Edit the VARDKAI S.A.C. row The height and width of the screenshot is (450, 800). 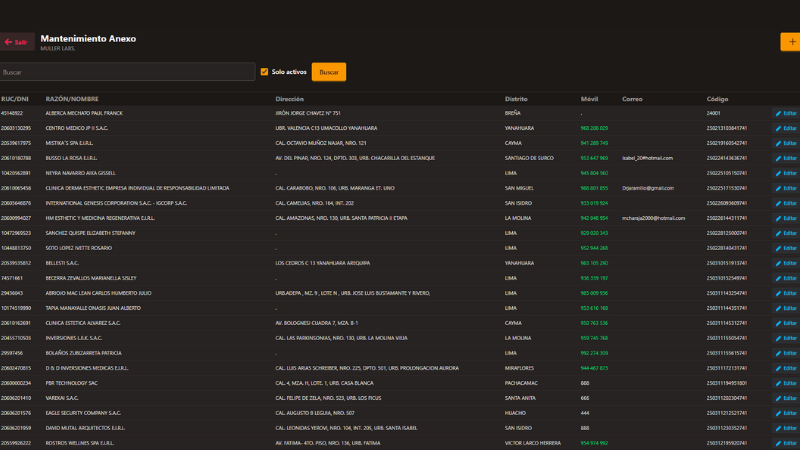(786, 398)
